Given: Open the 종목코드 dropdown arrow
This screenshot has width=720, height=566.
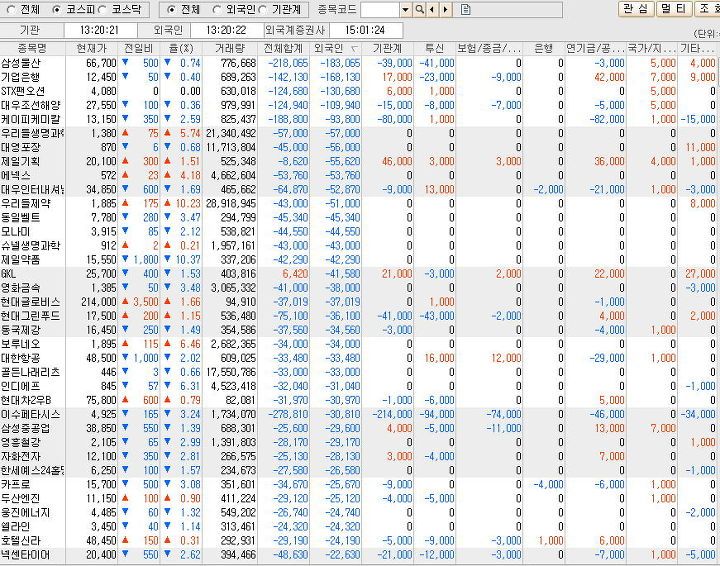Looking at the screenshot, I should coord(405,10).
